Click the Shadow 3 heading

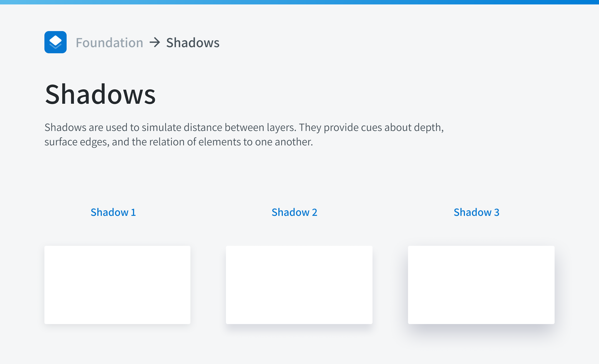click(x=476, y=212)
